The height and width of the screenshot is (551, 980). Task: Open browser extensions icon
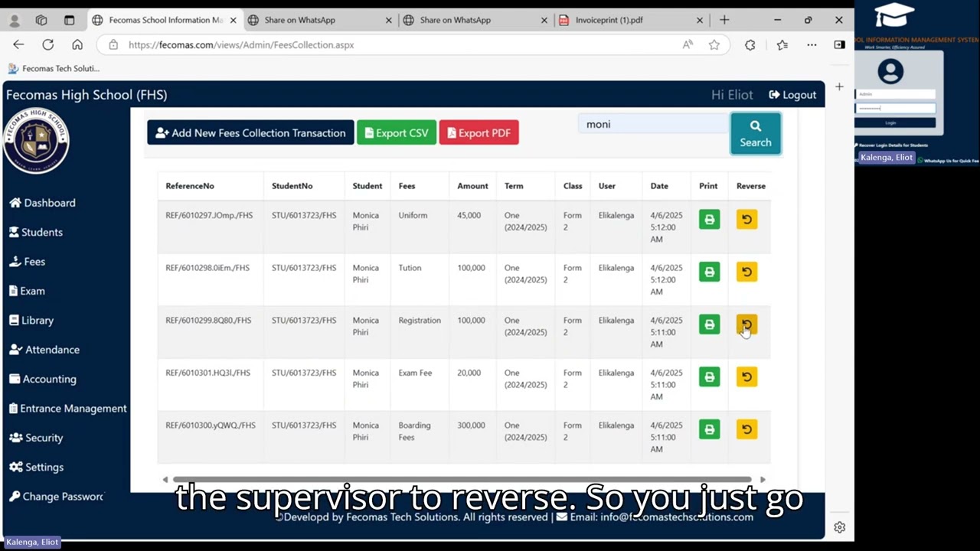click(750, 45)
